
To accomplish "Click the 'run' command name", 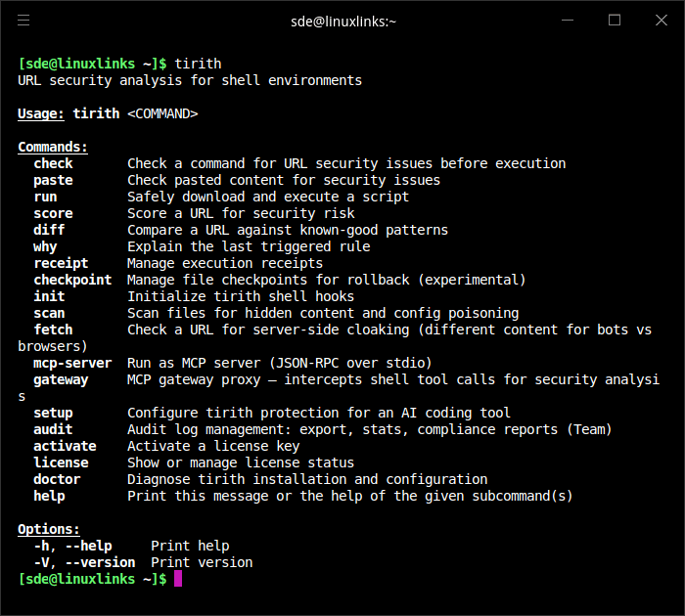I will coord(45,197).
